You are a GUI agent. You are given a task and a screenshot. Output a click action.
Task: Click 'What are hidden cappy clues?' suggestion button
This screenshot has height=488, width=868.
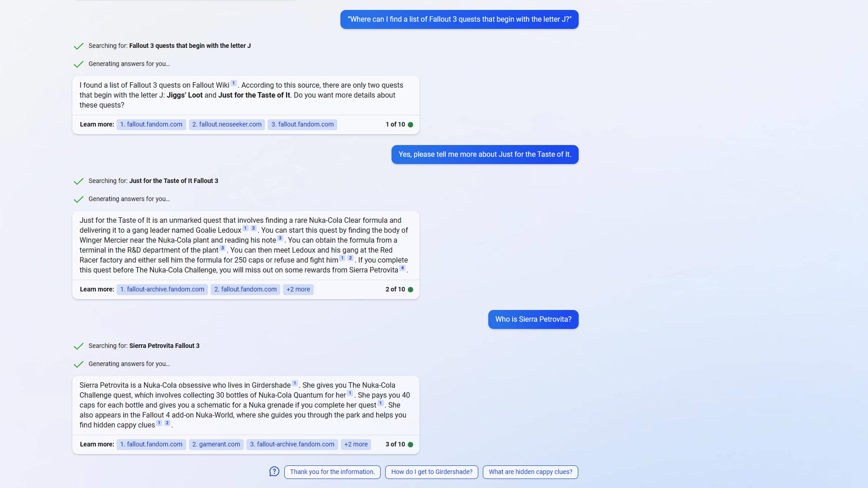[x=530, y=471]
